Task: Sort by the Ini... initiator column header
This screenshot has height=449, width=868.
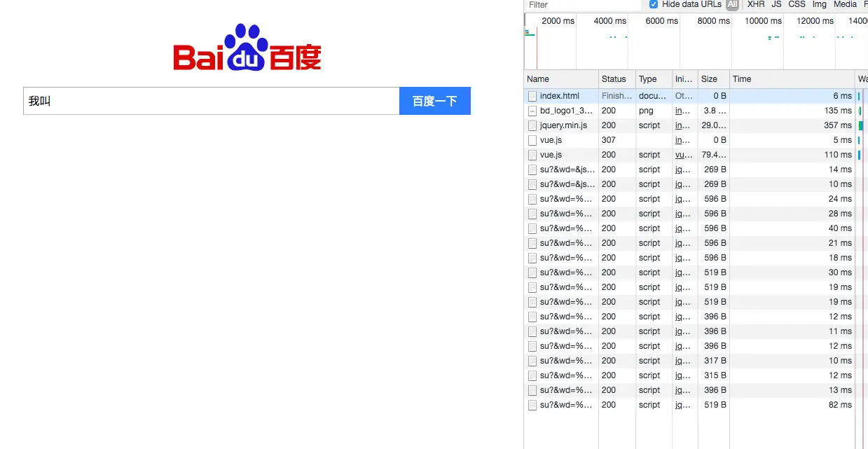Action: coord(684,79)
